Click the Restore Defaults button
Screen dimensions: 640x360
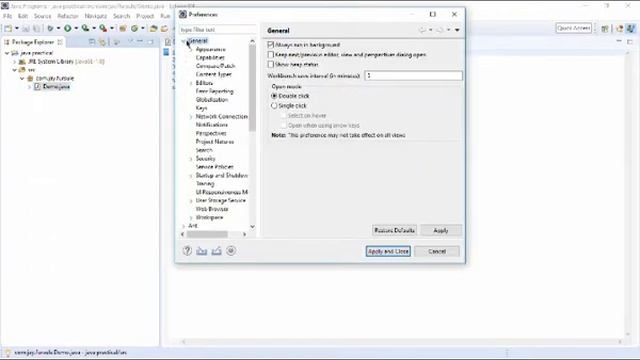(394, 230)
